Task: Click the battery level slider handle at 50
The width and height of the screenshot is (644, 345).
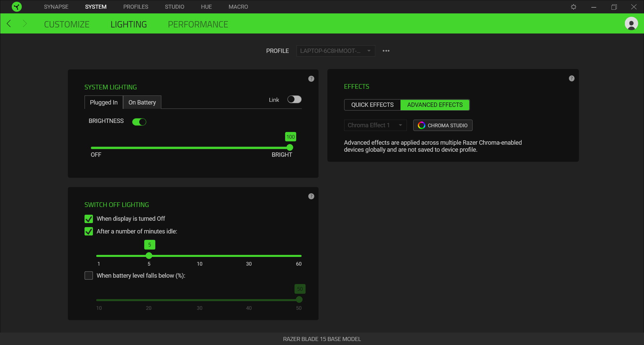Action: pyautogui.click(x=299, y=299)
